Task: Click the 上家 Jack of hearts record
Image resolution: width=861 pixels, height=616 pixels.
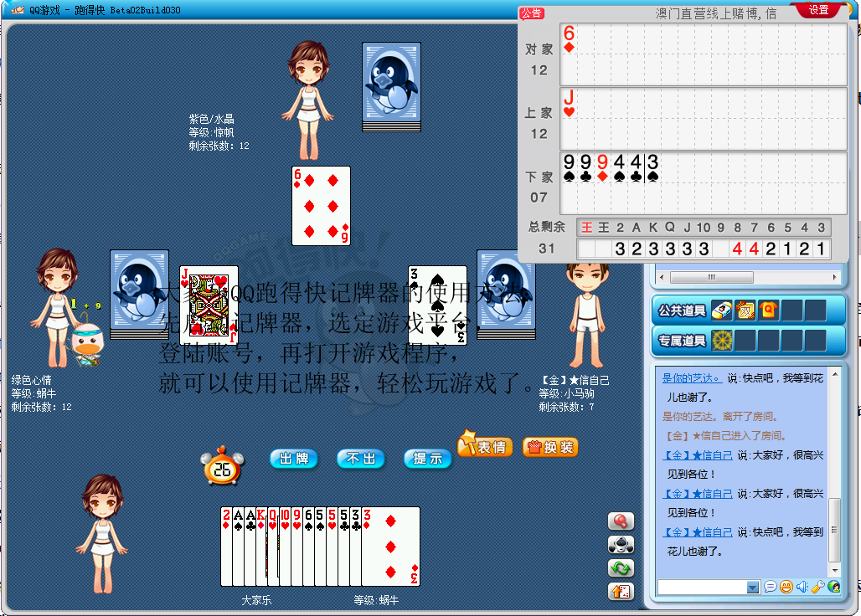Action: 569,103
